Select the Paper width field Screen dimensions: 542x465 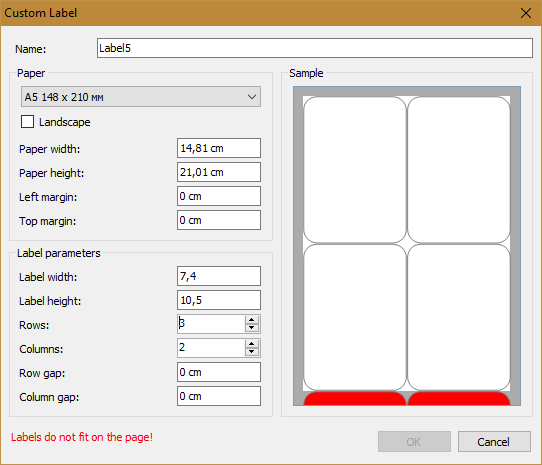click(219, 148)
